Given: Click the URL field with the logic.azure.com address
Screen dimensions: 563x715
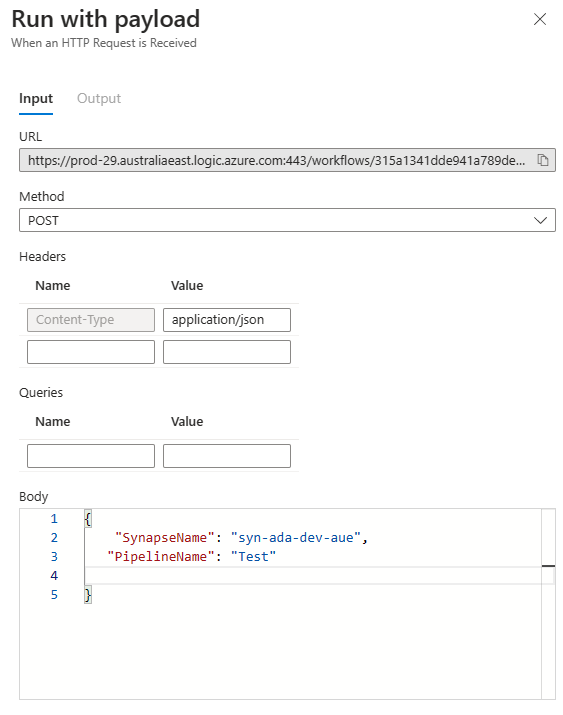Looking at the screenshot, I should pos(287,160).
